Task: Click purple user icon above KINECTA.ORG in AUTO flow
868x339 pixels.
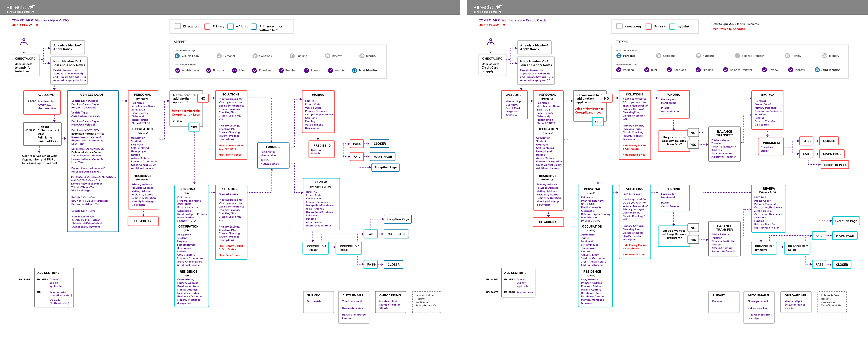Action: click(x=24, y=42)
